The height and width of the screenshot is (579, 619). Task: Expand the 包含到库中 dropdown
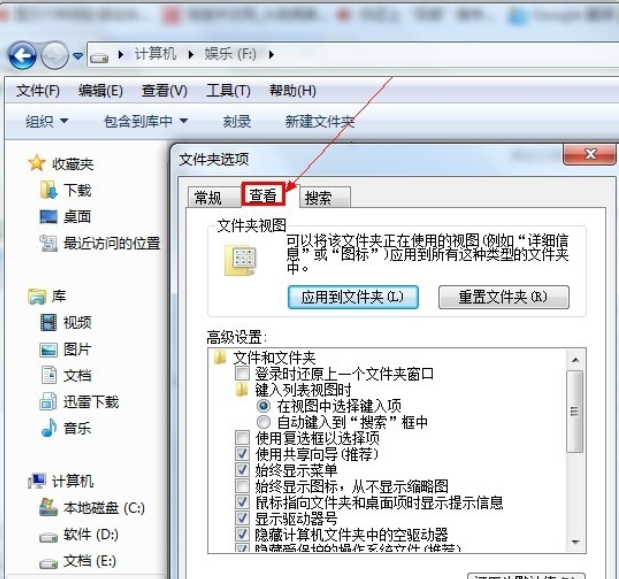click(x=146, y=121)
